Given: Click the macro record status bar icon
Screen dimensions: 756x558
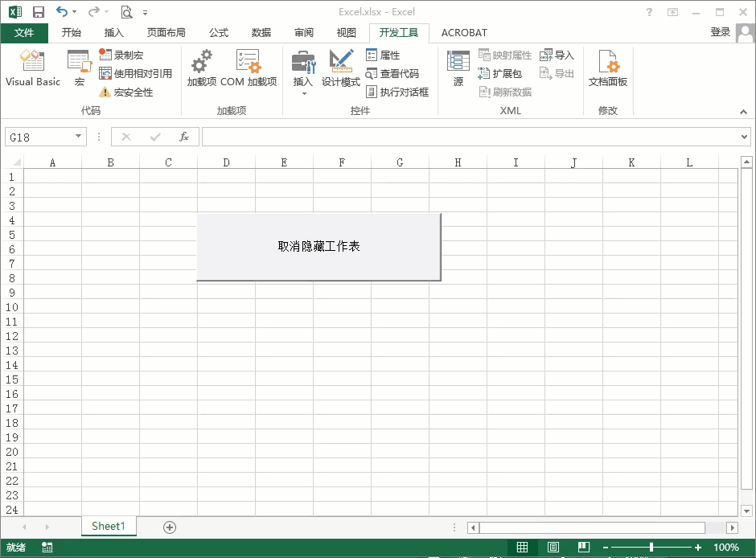Looking at the screenshot, I should (x=47, y=548).
